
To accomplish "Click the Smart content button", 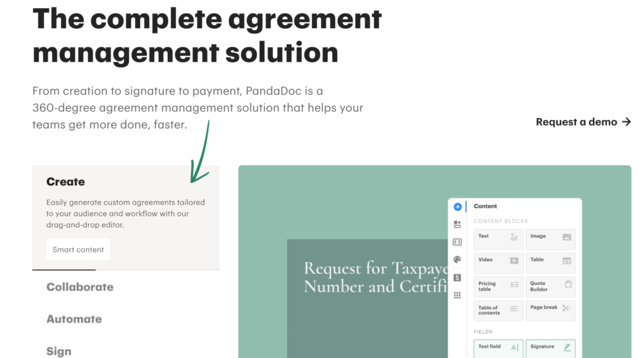I will (x=78, y=249).
